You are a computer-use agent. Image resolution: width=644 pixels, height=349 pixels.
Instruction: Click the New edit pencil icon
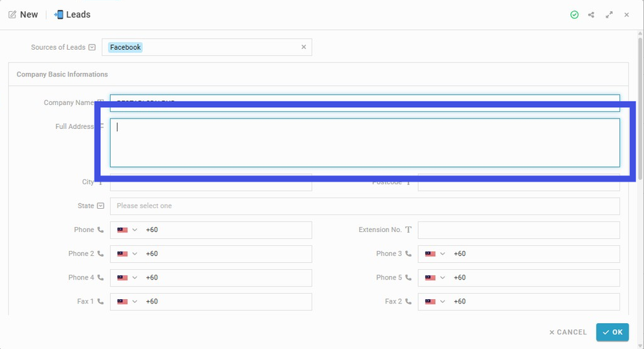coord(13,15)
